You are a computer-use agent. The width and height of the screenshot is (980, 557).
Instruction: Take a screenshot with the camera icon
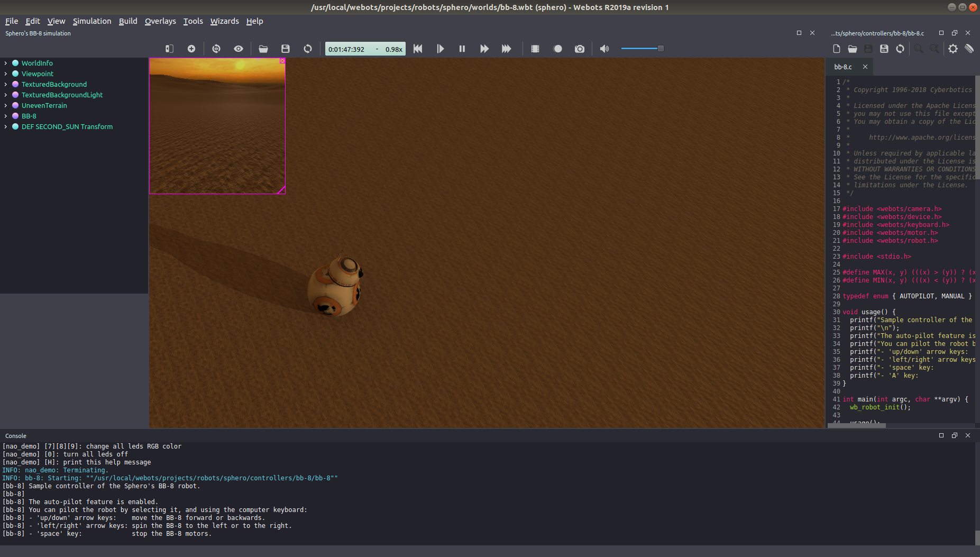[x=580, y=49]
